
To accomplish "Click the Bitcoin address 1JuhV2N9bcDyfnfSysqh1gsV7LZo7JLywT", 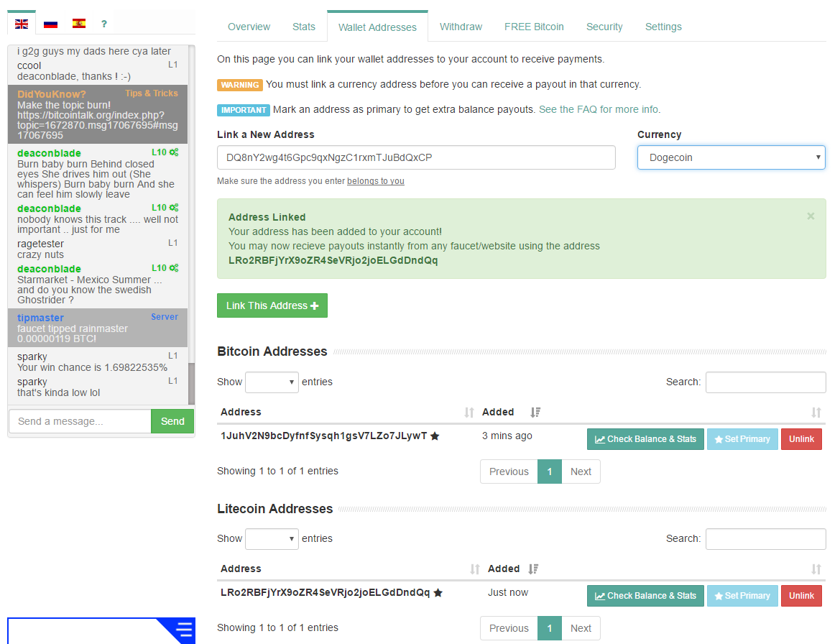I will [323, 436].
